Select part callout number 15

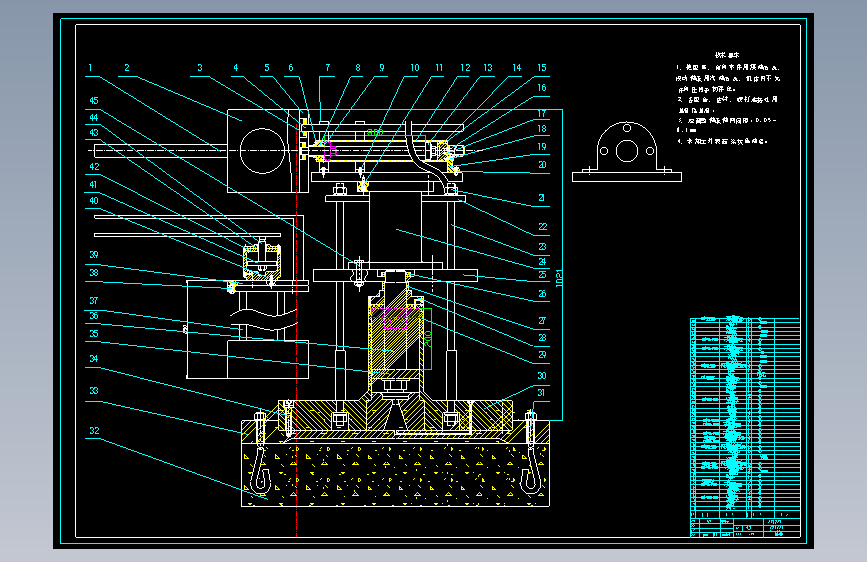(x=542, y=67)
